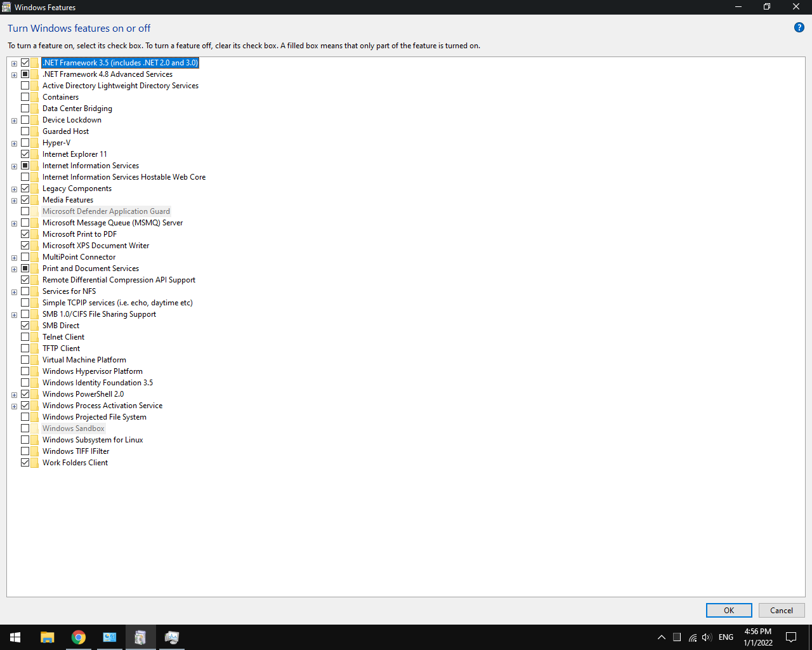Image resolution: width=812 pixels, height=650 pixels.
Task: Expand Internet Information Services node
Action: (14, 166)
